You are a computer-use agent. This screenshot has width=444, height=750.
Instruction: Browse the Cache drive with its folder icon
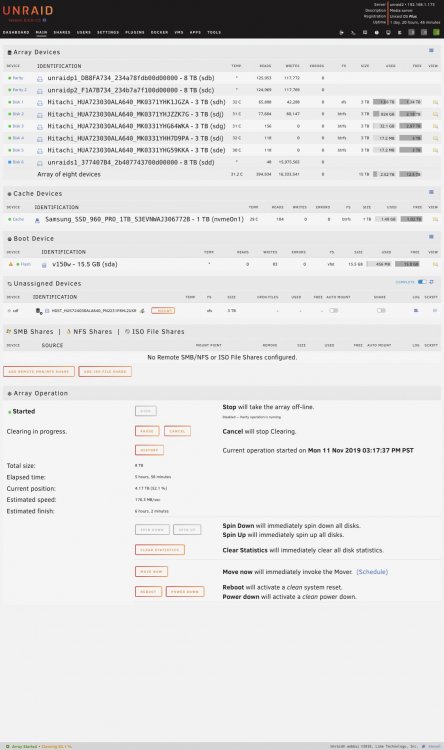(x=435, y=219)
